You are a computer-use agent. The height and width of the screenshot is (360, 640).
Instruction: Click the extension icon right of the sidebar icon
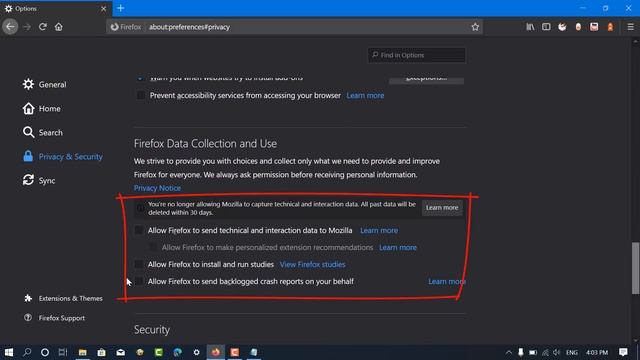click(x=562, y=27)
